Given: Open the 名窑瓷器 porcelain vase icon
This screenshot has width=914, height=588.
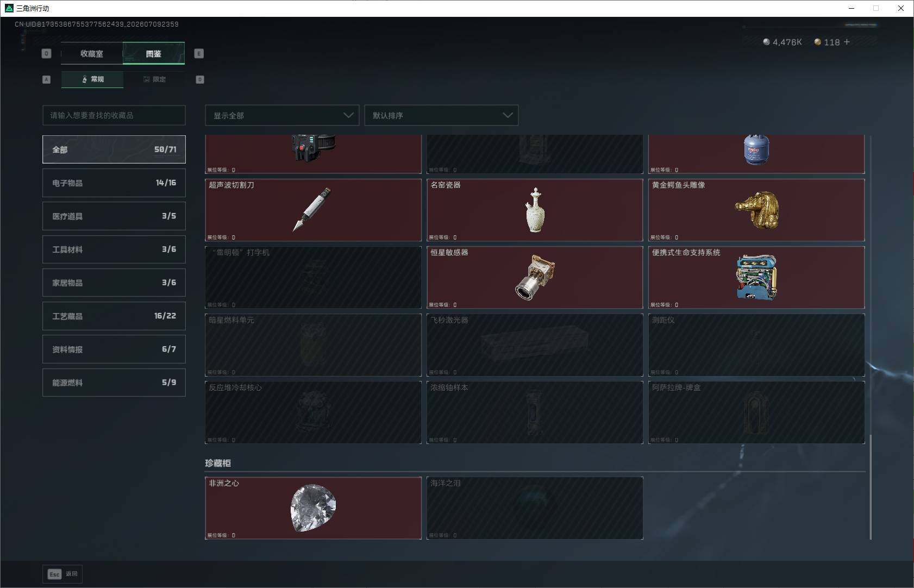Looking at the screenshot, I should pos(535,210).
